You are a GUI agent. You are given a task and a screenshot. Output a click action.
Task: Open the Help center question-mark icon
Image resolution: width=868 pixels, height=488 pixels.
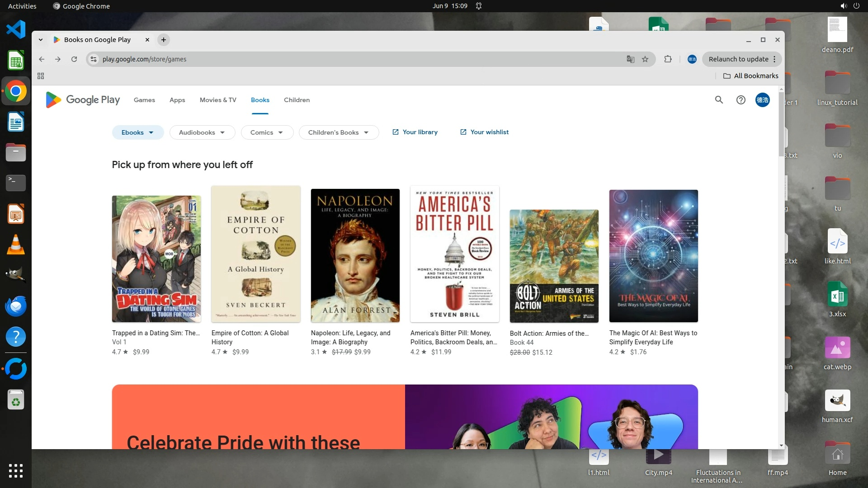(741, 100)
